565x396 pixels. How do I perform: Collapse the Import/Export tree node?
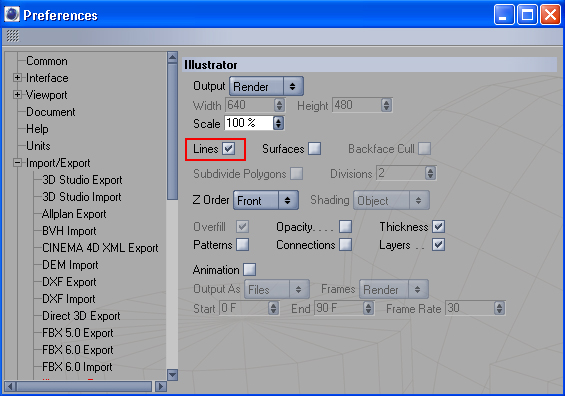pos(17,163)
